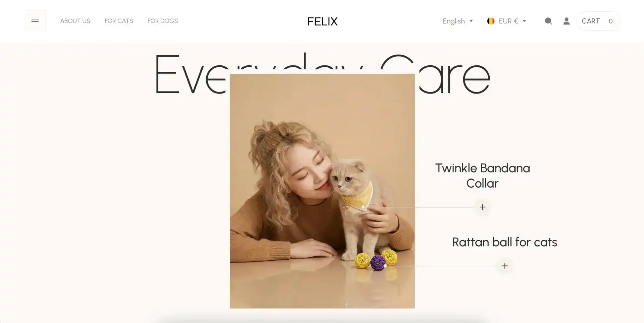Click the search magnifier icon
The width and height of the screenshot is (644, 323).
click(x=548, y=21)
